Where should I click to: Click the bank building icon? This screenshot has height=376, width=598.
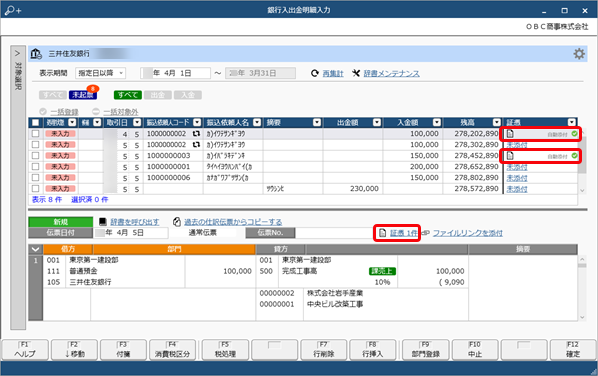tap(36, 53)
